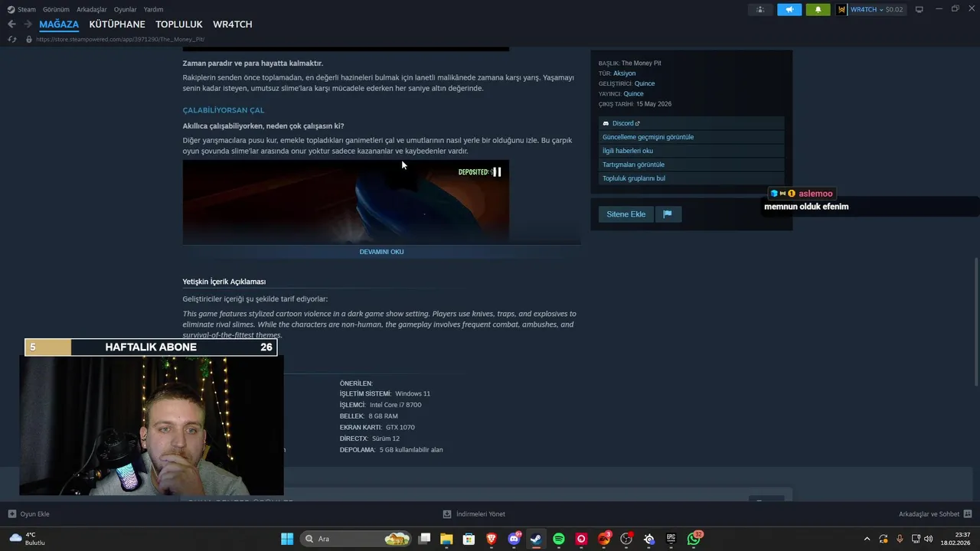Open the Quince developer link
980x551 pixels.
(x=645, y=83)
